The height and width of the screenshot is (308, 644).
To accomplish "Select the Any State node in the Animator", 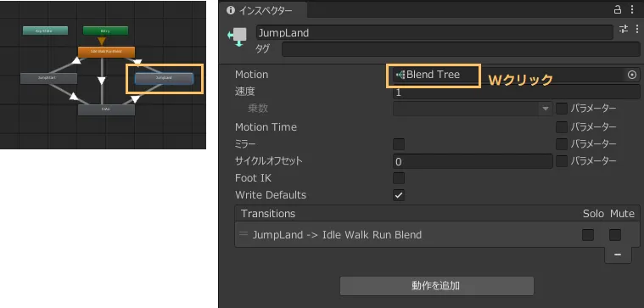I will (x=45, y=31).
